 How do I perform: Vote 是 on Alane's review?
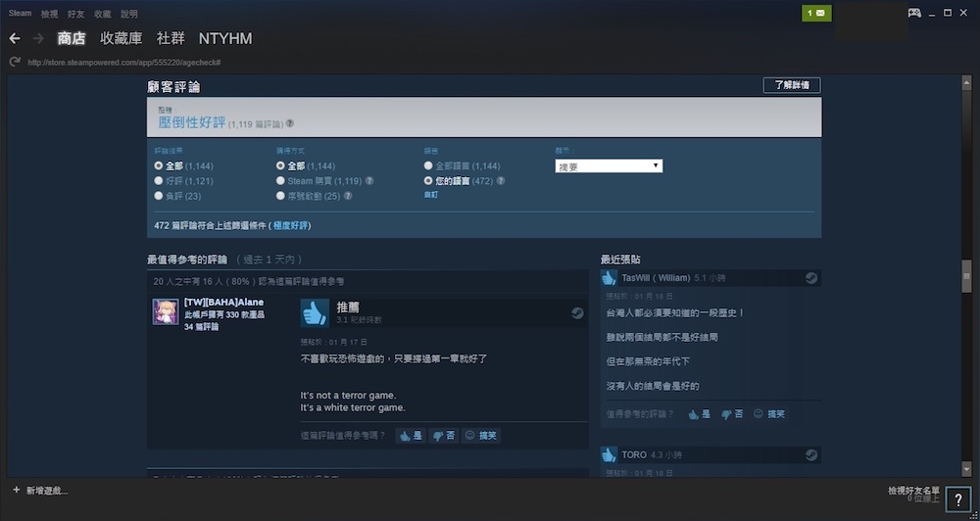pos(411,436)
